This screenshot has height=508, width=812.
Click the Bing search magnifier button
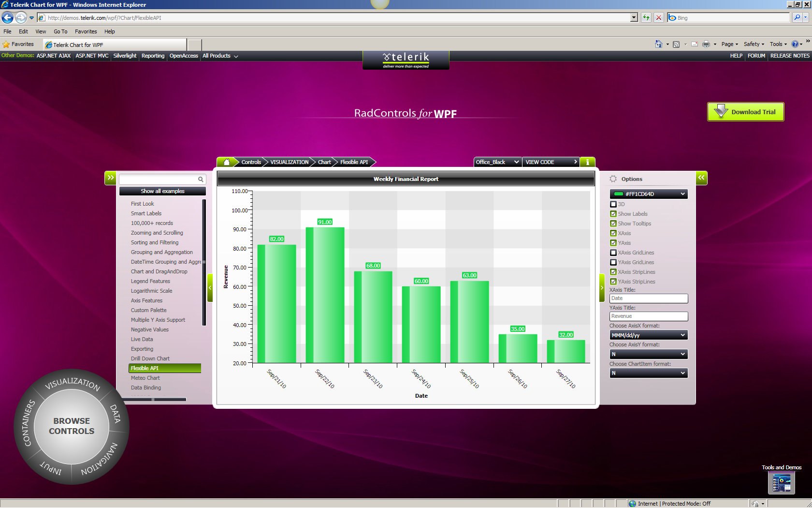pos(797,18)
